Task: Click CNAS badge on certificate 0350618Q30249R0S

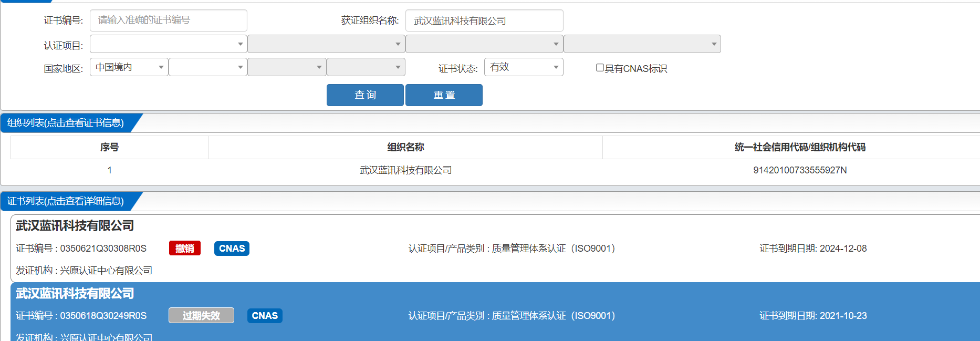Action: (265, 316)
